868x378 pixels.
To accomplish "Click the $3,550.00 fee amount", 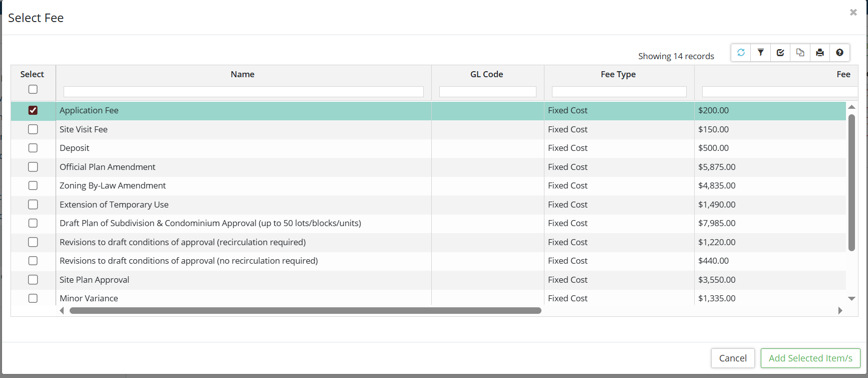I will tap(717, 280).
